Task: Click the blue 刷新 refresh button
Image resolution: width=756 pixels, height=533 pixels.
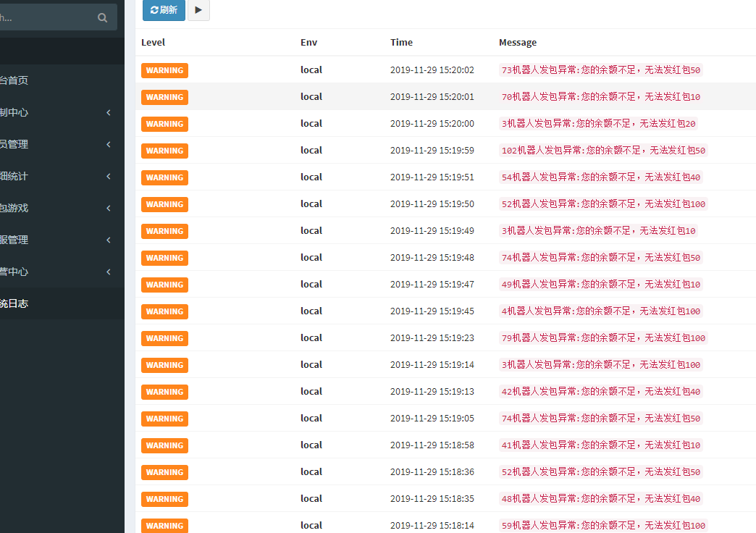Action: click(164, 11)
